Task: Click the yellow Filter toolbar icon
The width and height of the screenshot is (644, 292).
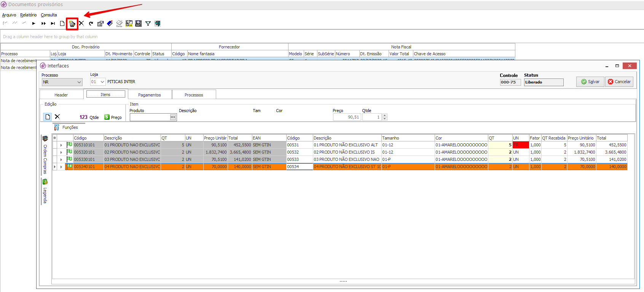Action: pyautogui.click(x=129, y=24)
